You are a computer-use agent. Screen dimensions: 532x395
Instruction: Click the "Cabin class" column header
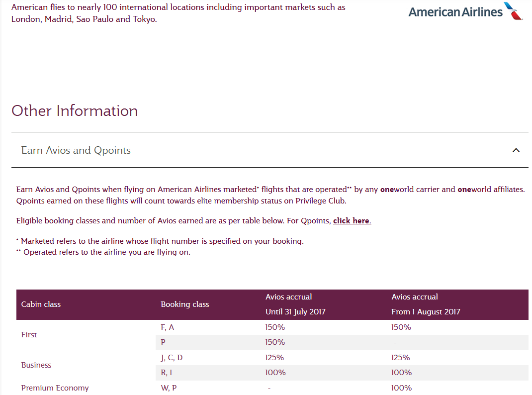(x=41, y=304)
